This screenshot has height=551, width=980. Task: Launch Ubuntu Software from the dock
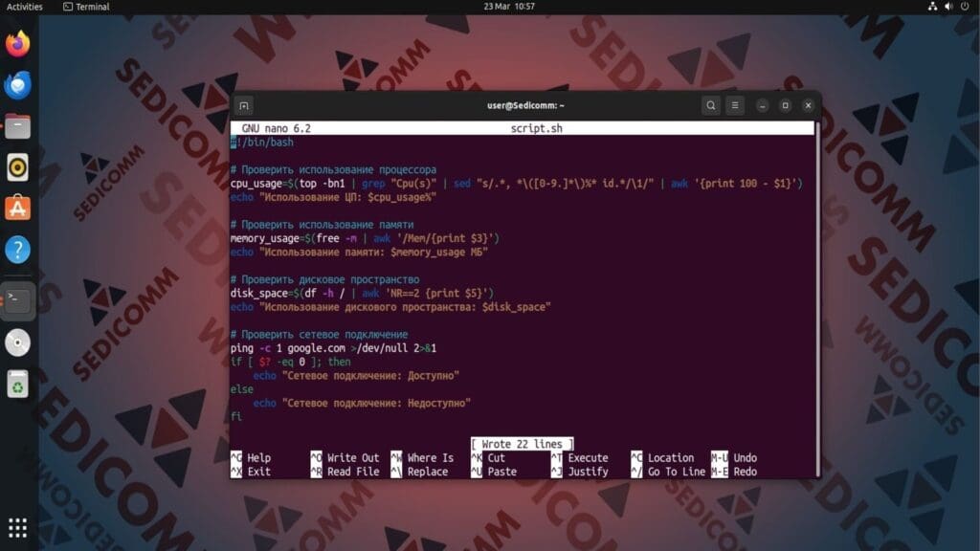point(17,207)
